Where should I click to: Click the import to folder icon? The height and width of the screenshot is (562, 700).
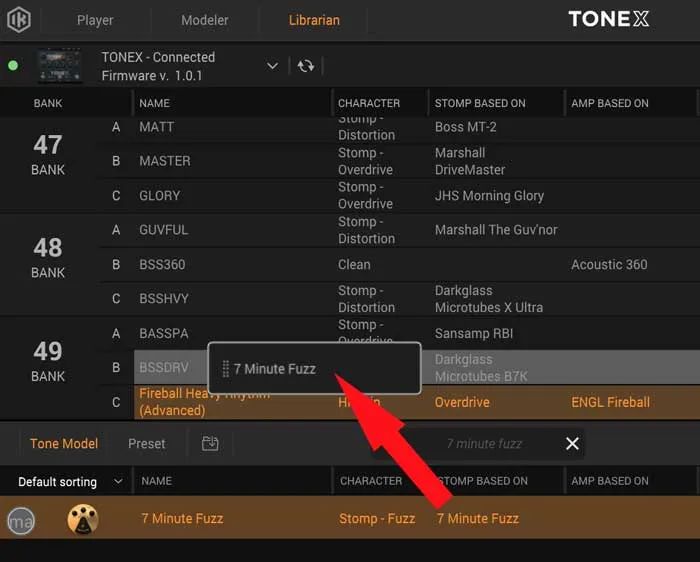point(210,443)
